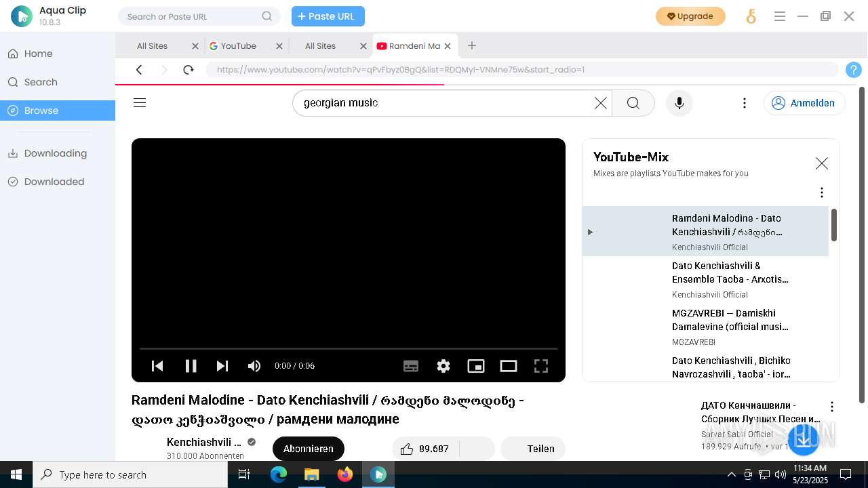Click the Paste URL button
Image resolution: width=868 pixels, height=488 pixels.
tap(328, 16)
